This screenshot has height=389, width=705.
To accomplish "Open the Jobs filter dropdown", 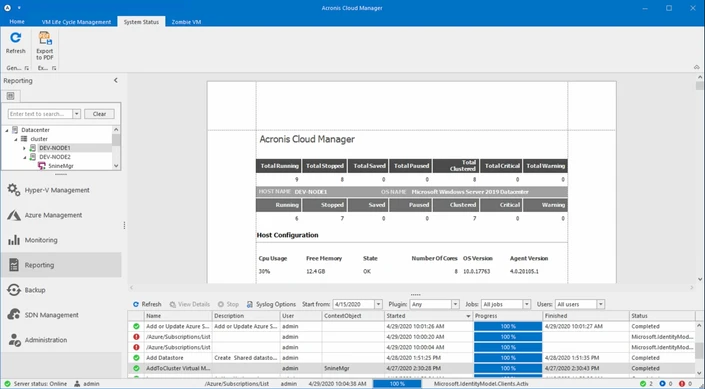I will 527,304.
